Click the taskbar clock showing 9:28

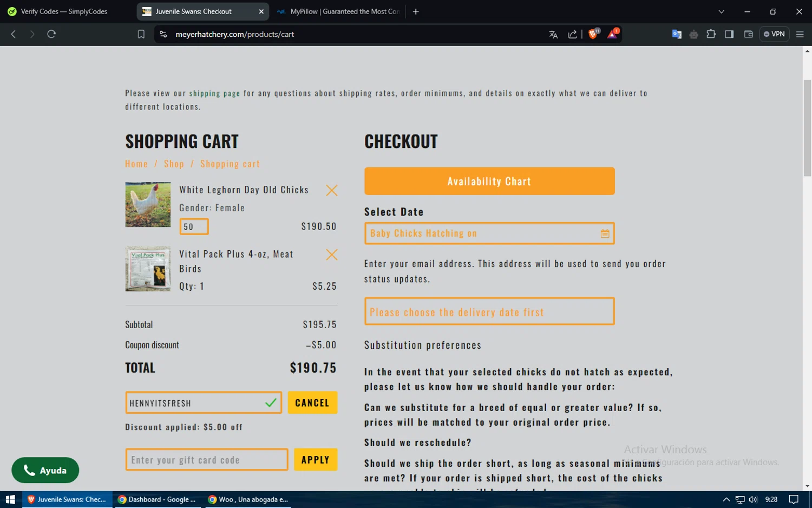click(x=771, y=499)
